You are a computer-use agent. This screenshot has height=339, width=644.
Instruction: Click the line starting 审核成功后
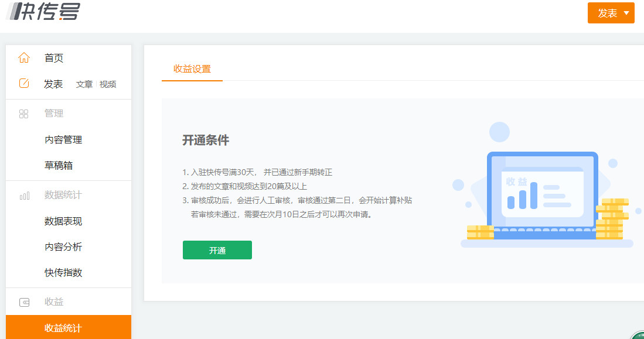coord(301,200)
